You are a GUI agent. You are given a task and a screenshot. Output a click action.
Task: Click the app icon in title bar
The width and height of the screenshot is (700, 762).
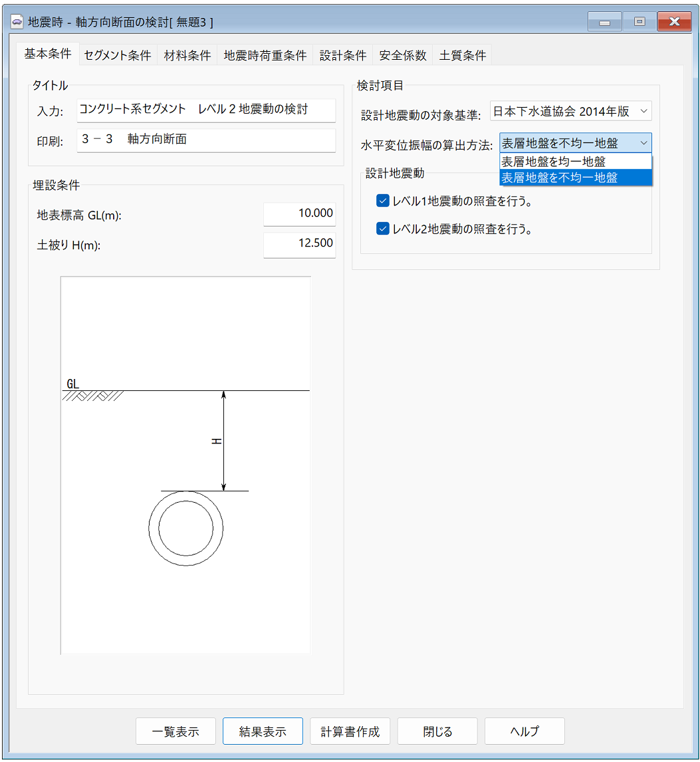point(17,22)
